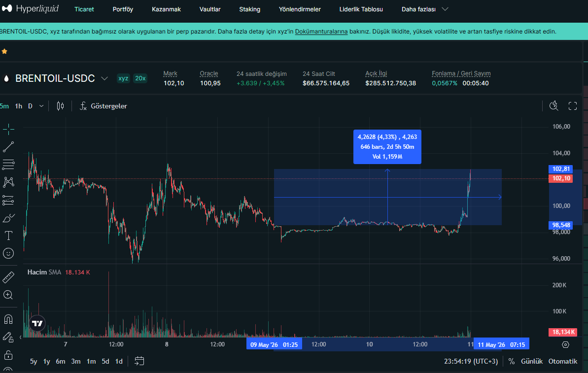588x373 pixels.
Task: Select the crosshair cursor tool
Action: [8, 129]
